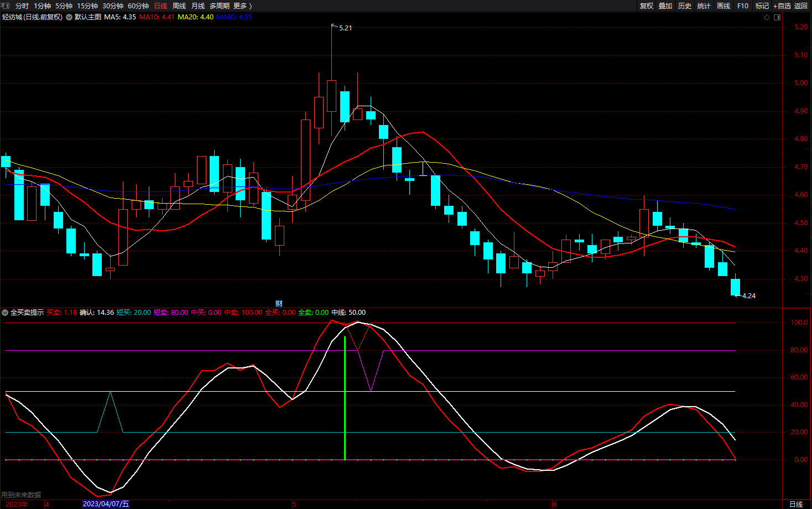812x509 pixels.
Task: Toggle the side panel icon beside the diamond
Action: [x=777, y=17]
